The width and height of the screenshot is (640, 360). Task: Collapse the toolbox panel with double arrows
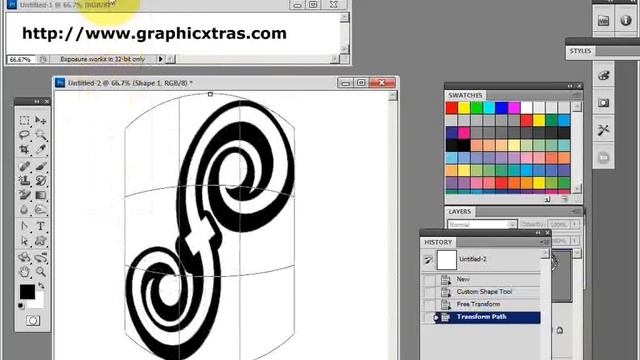pos(37,101)
